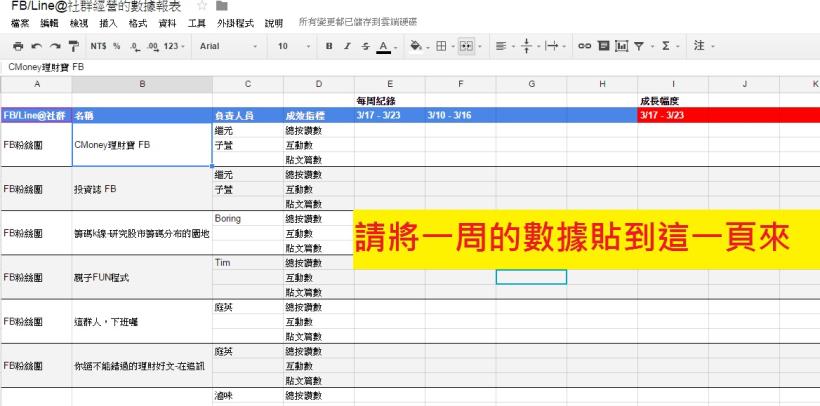Image resolution: width=820 pixels, height=406 pixels.
Task: Open the 格式 menu
Action: 138,23
